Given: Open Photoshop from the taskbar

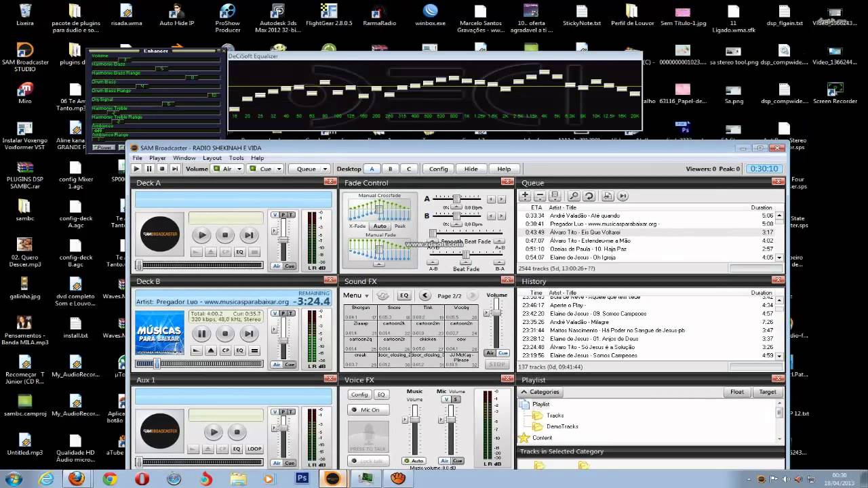Looking at the screenshot, I should [302, 478].
